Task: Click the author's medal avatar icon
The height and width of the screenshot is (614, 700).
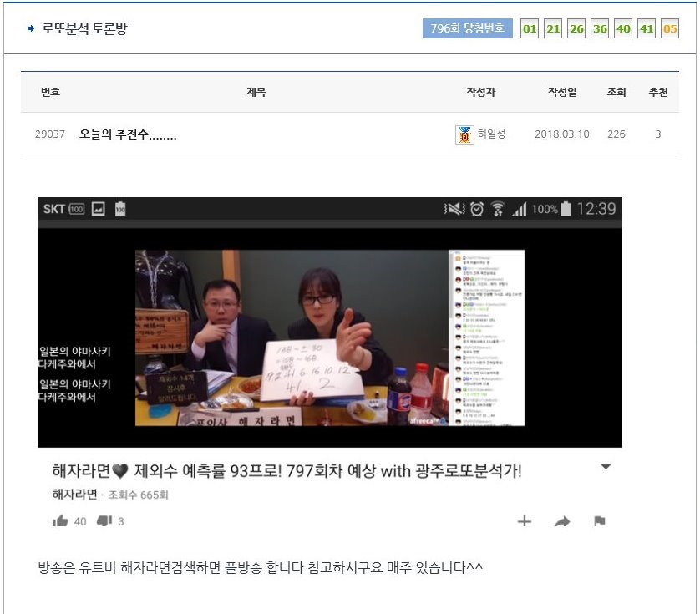Action: 464,134
